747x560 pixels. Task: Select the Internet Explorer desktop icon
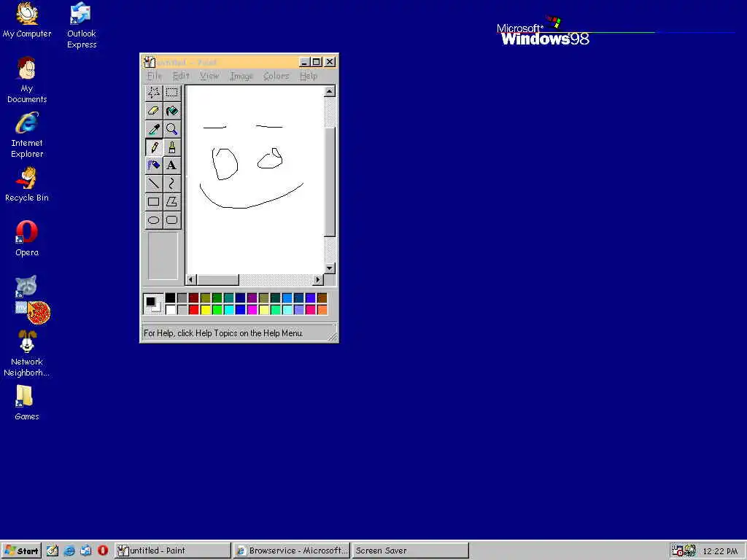[27, 135]
